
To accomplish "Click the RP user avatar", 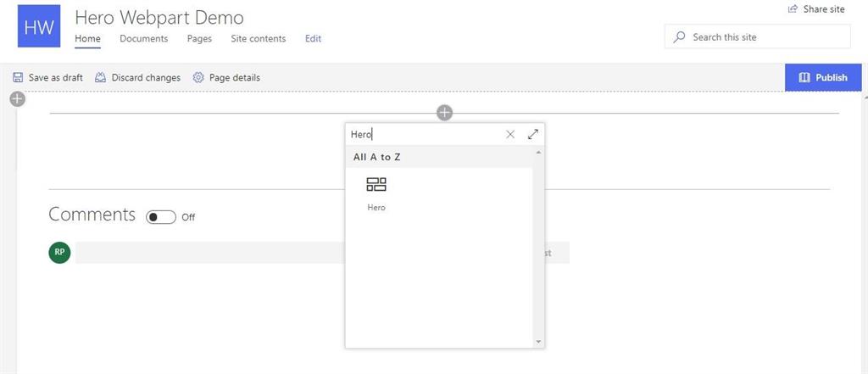I will point(60,253).
